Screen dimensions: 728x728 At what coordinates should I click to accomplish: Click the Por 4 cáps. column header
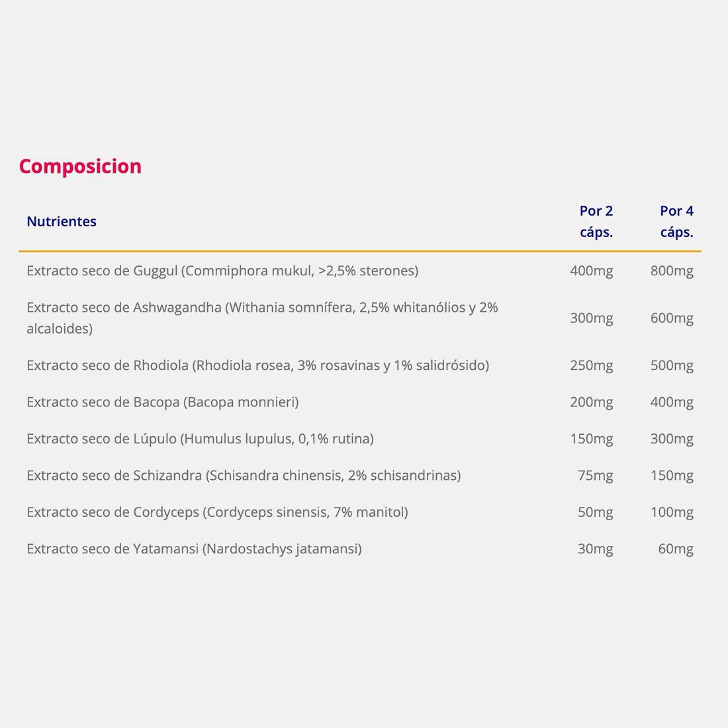click(x=676, y=222)
